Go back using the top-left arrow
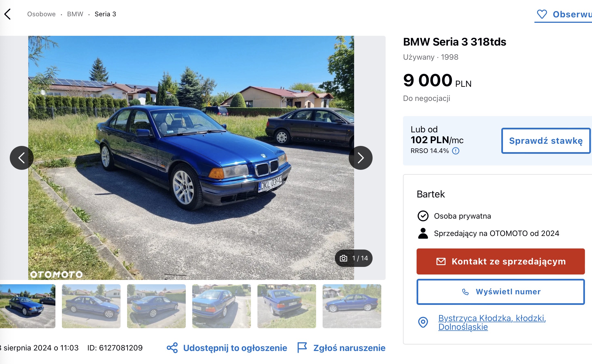The width and height of the screenshot is (592, 364). point(8,14)
